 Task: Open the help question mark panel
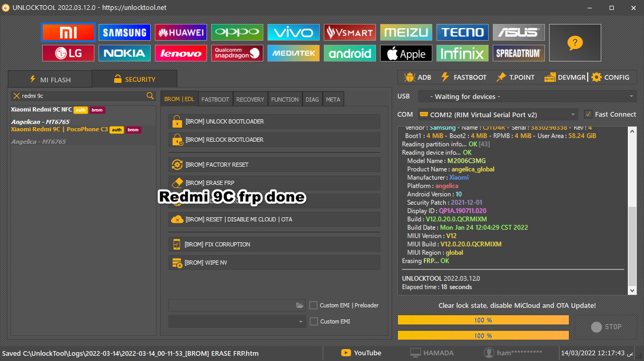pos(575,43)
